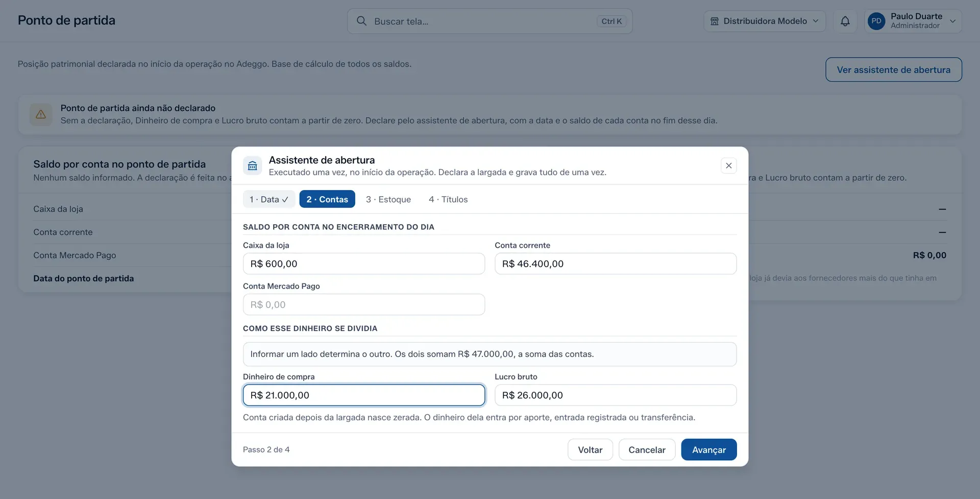The width and height of the screenshot is (980, 499).
Task: Open the 4 · Títulos tab
Action: tap(448, 199)
